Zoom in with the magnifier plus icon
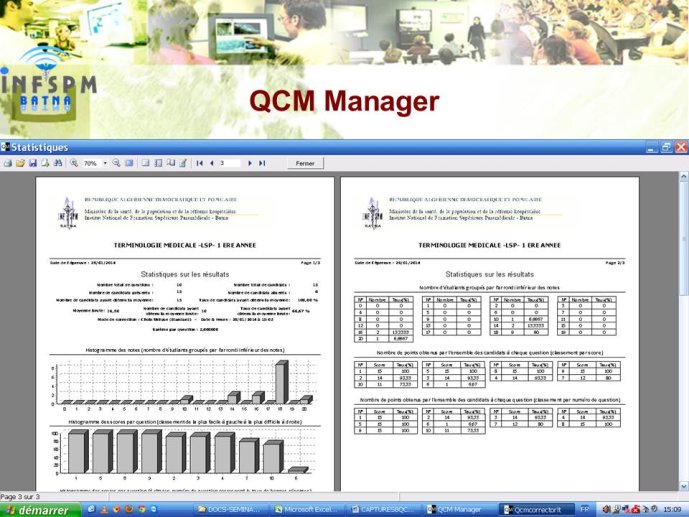This screenshot has height=517, width=689. pyautogui.click(x=74, y=163)
